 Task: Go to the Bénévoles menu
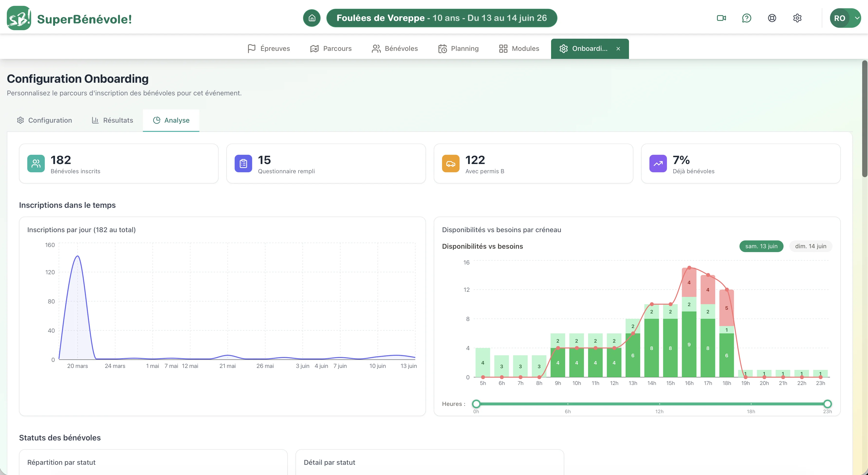pyautogui.click(x=395, y=48)
